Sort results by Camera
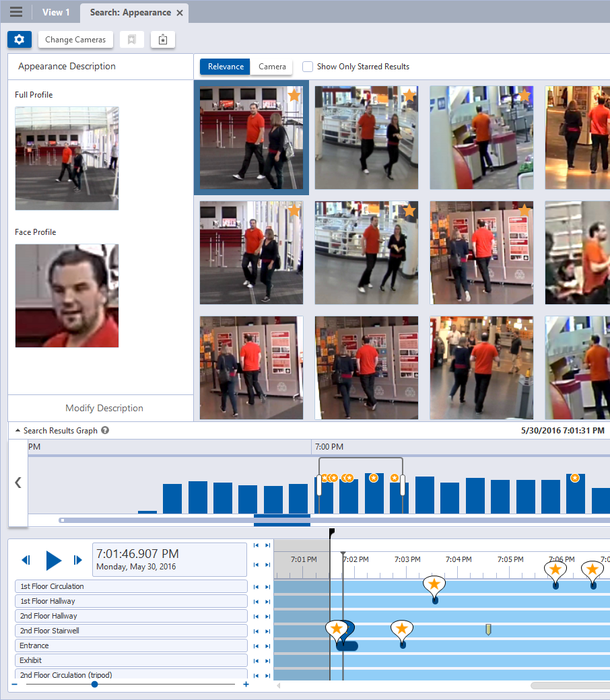 click(x=272, y=67)
